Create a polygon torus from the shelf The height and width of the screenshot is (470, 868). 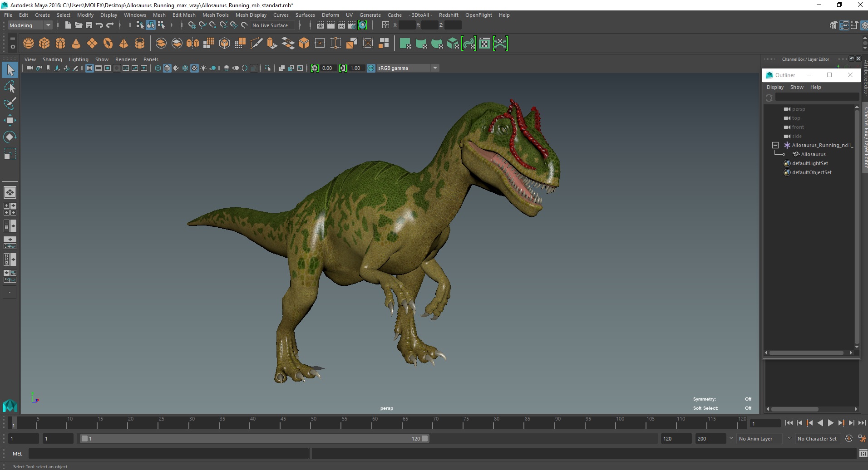pos(108,44)
